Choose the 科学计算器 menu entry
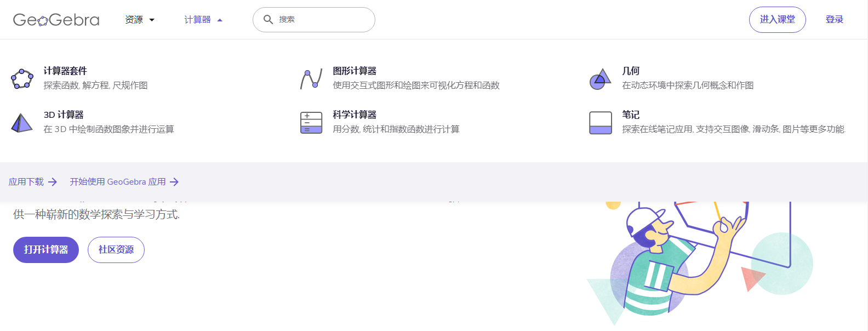Image resolution: width=868 pixels, height=331 pixels. [x=355, y=115]
